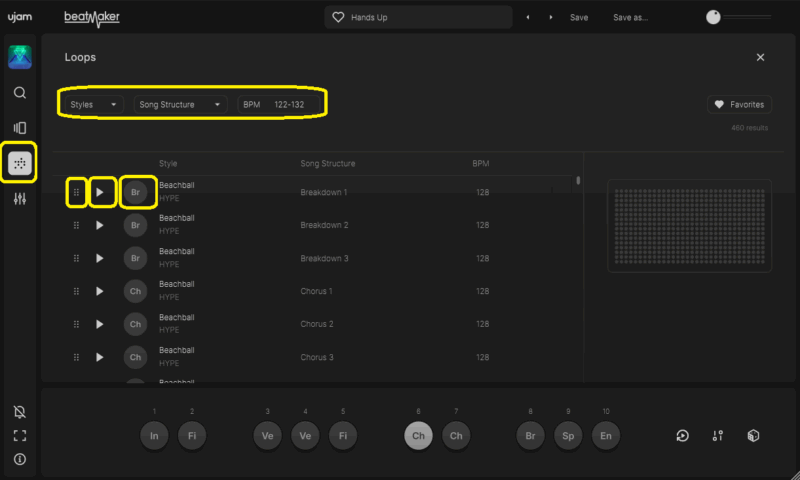Select pattern slot 1 In
800x480 pixels.
pos(154,436)
